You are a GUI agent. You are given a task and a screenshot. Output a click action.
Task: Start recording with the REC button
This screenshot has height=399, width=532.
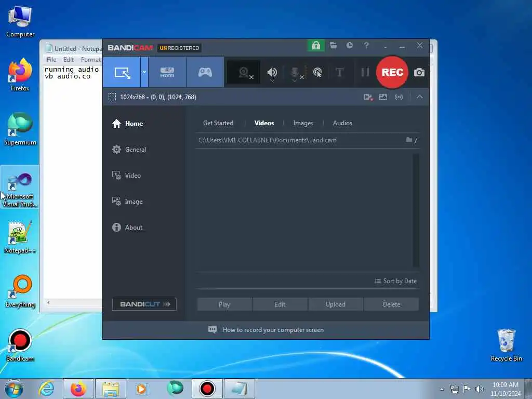[x=392, y=72]
